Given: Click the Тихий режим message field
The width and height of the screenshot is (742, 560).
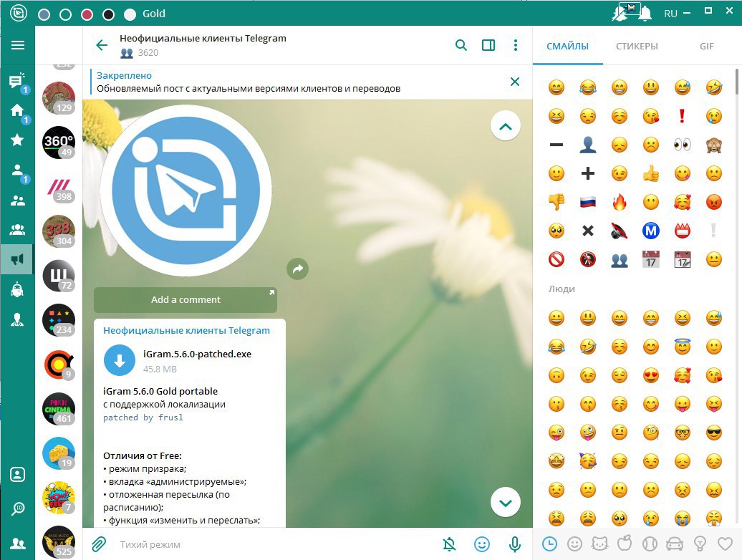Looking at the screenshot, I should pyautogui.click(x=274, y=544).
